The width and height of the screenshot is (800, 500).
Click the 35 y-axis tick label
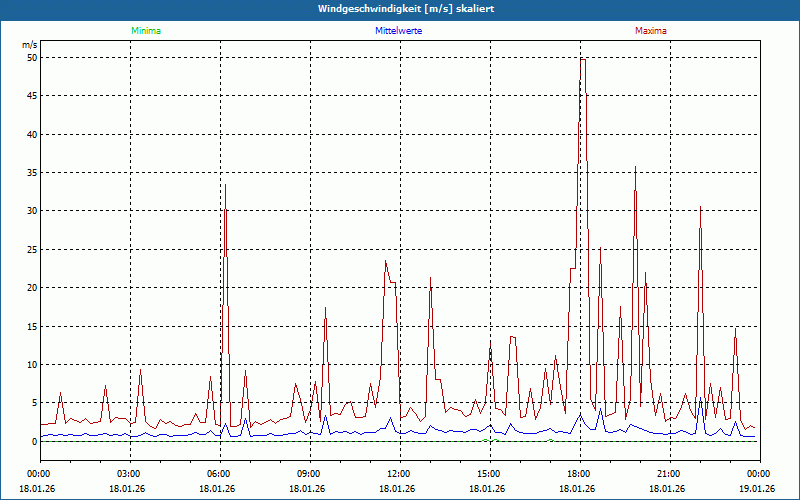pyautogui.click(x=32, y=173)
